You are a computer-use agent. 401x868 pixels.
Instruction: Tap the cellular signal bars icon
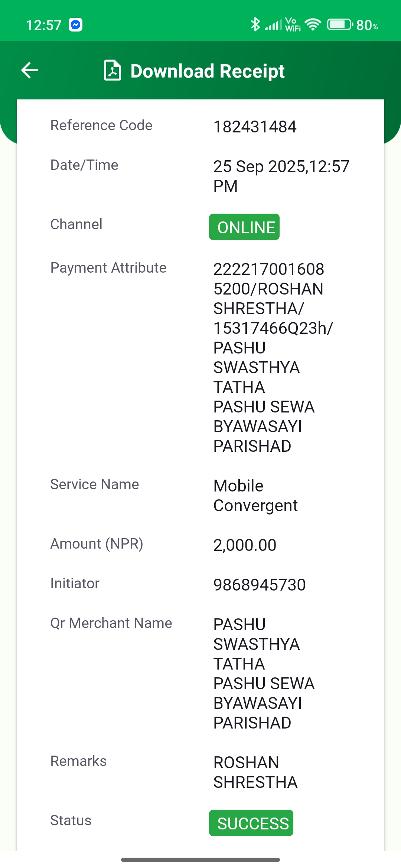pos(273,25)
